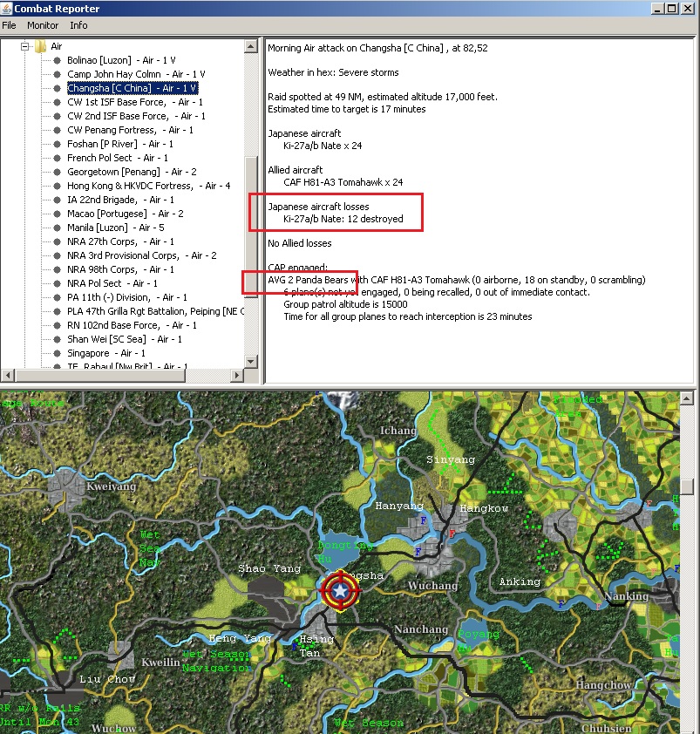Select CW Penang Fortress report
The width and height of the screenshot is (700, 734).
point(130,130)
